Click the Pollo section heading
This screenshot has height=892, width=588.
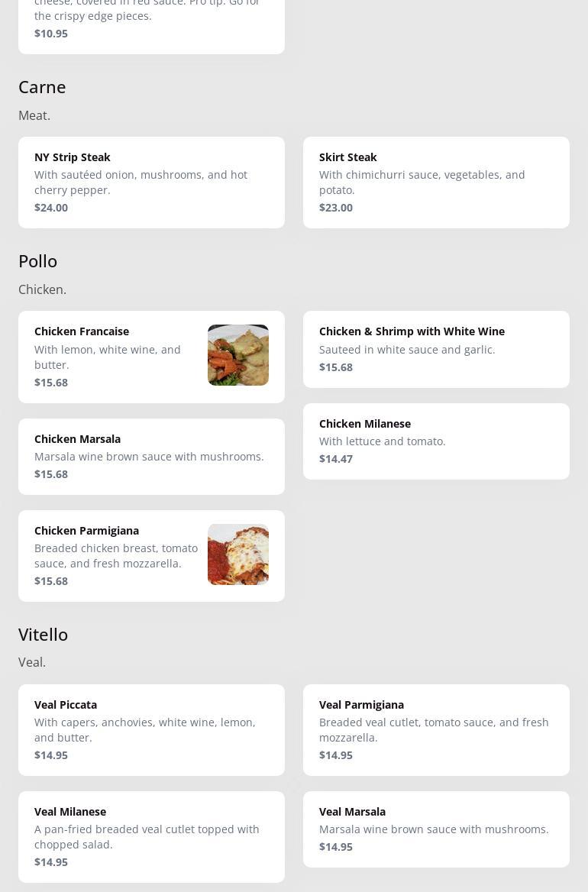point(37,261)
